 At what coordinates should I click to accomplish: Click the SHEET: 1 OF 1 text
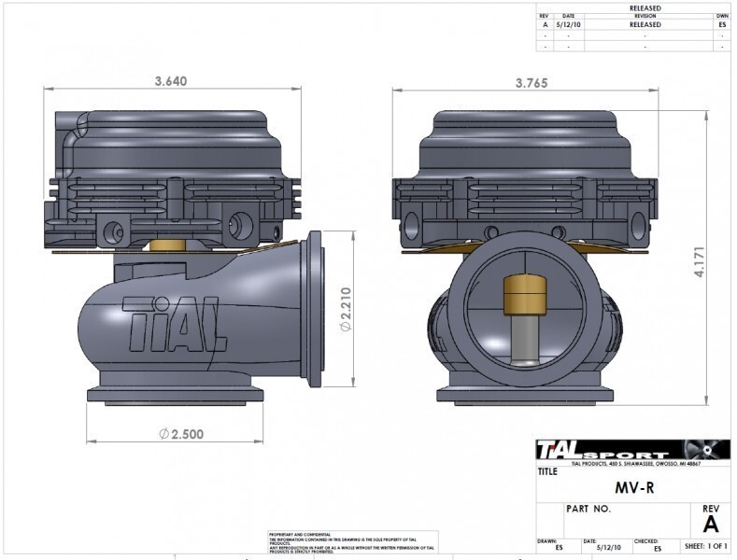[x=706, y=546]
